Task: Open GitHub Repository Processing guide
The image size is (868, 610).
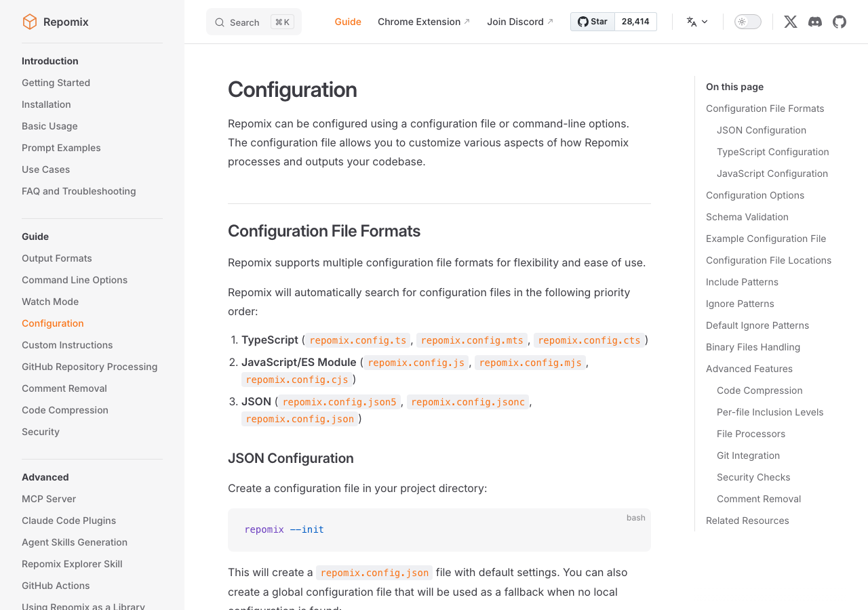Action: pos(90,367)
